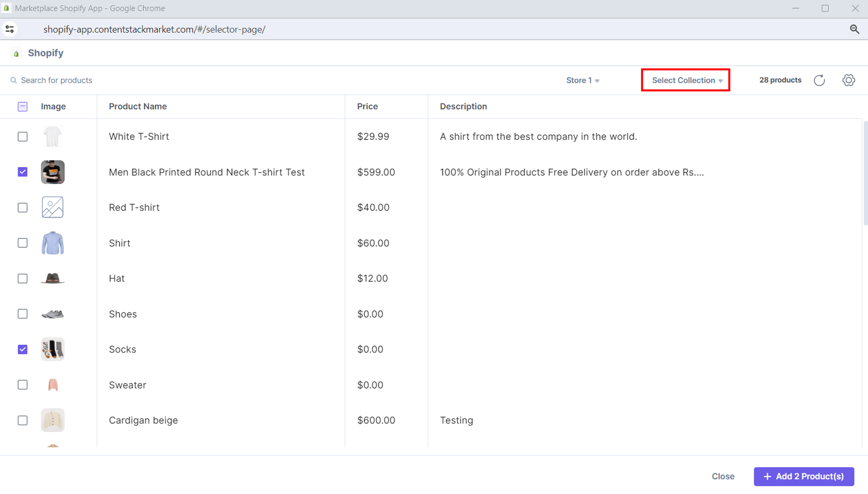Click the 28 products count label
Image resolution: width=868 pixels, height=494 pixels.
pos(780,80)
